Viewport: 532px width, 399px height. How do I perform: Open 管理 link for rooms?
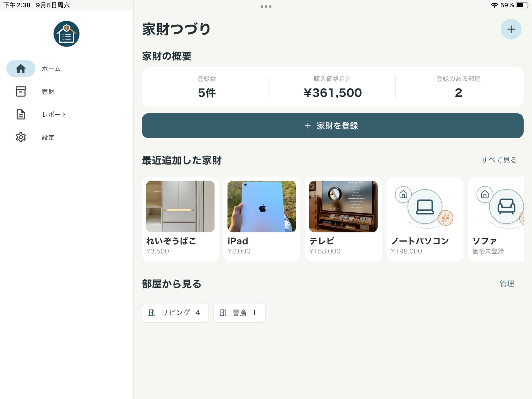(507, 284)
